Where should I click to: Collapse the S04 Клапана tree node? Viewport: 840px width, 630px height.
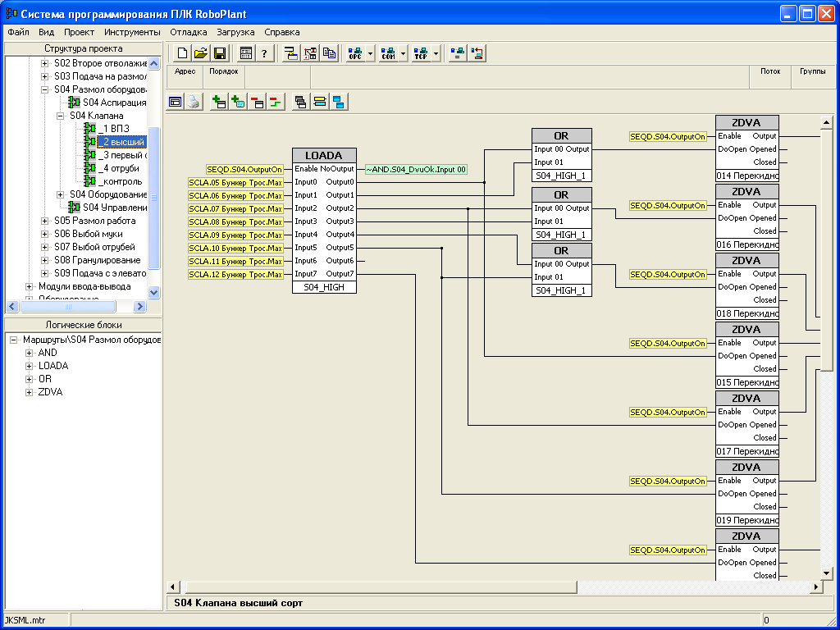point(60,116)
